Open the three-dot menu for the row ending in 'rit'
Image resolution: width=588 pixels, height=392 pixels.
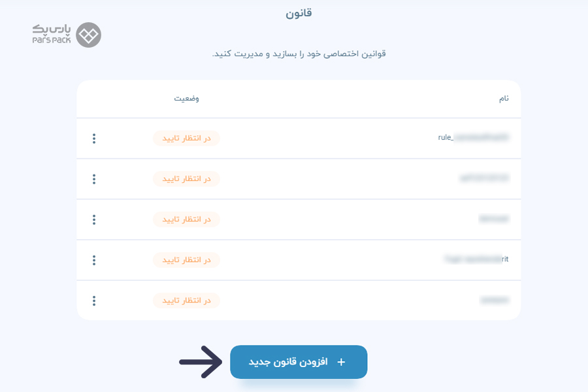tap(94, 260)
